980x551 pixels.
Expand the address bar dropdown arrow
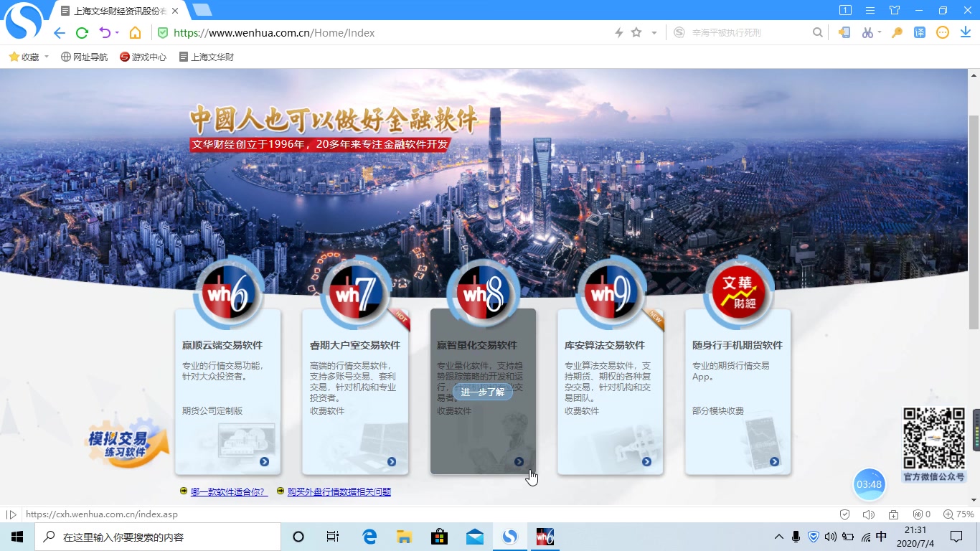point(654,33)
